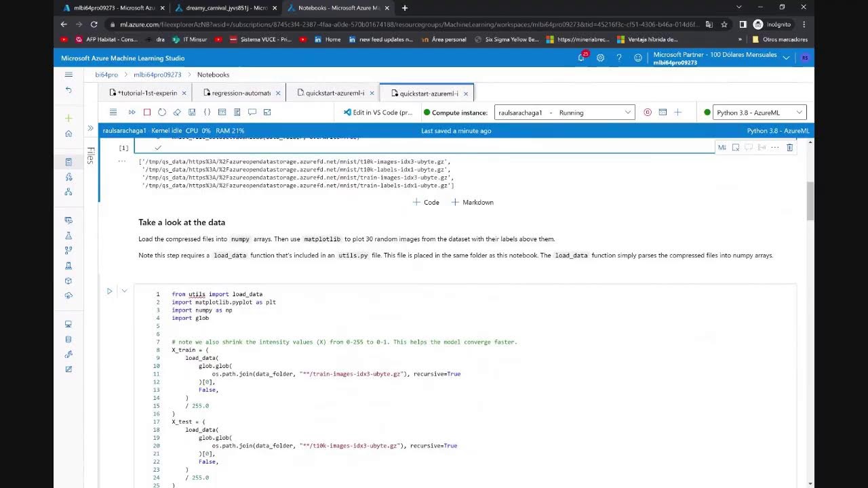
Task: Delete the cell with trash icon
Action: (x=790, y=148)
